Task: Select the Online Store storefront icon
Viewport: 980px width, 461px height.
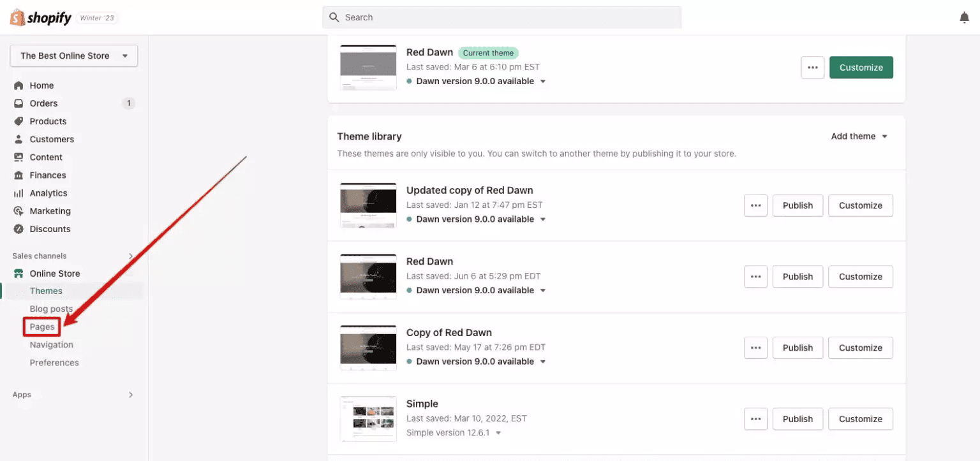Action: [20, 273]
